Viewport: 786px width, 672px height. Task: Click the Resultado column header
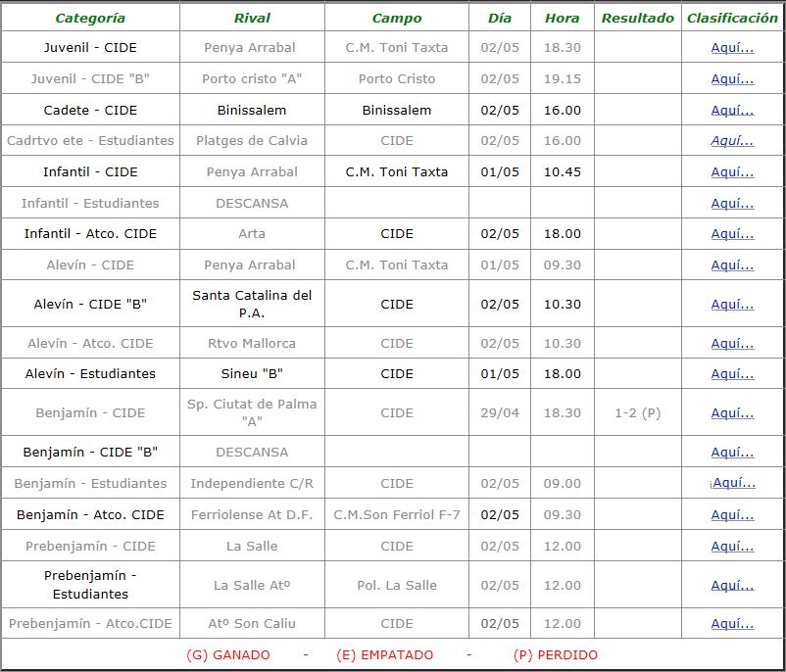[637, 18]
